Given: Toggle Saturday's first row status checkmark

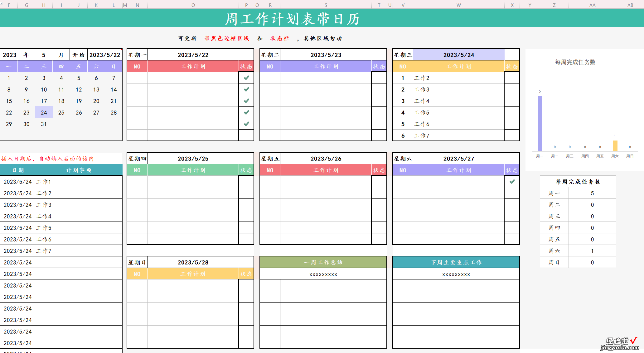Looking at the screenshot, I should [512, 182].
